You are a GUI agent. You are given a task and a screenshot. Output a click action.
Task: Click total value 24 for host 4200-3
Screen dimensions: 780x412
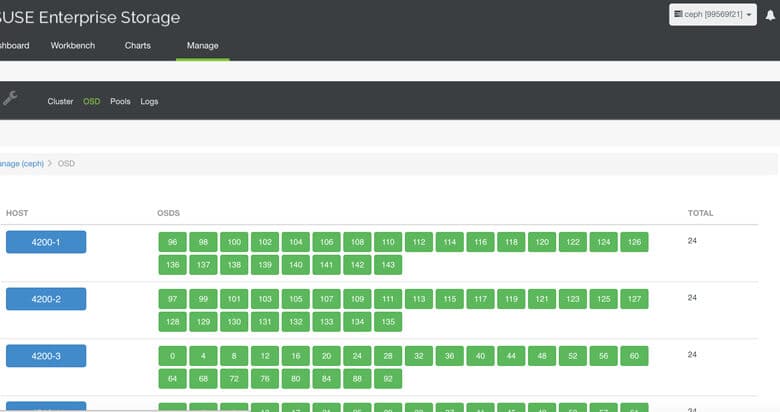point(692,355)
